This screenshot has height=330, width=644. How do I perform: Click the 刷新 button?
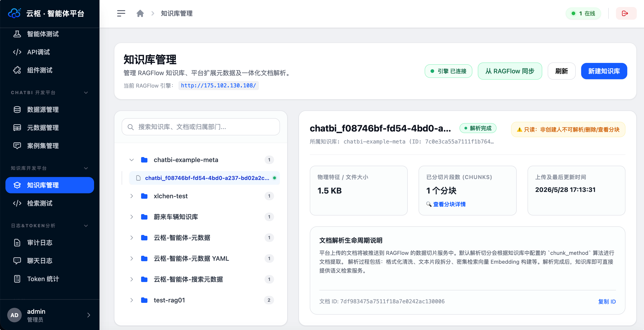point(561,71)
